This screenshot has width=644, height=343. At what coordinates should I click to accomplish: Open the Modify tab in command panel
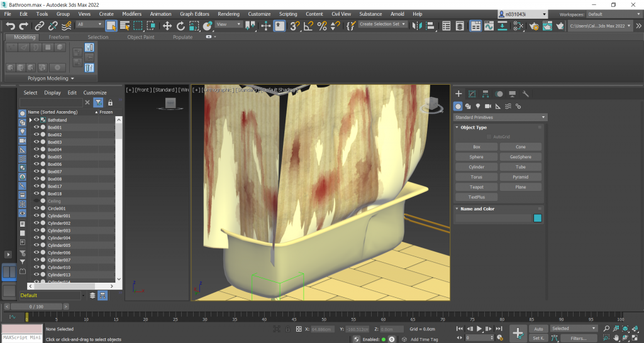tap(472, 94)
